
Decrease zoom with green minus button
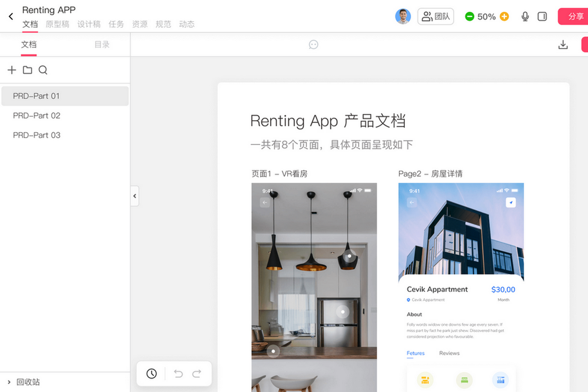pyautogui.click(x=469, y=17)
